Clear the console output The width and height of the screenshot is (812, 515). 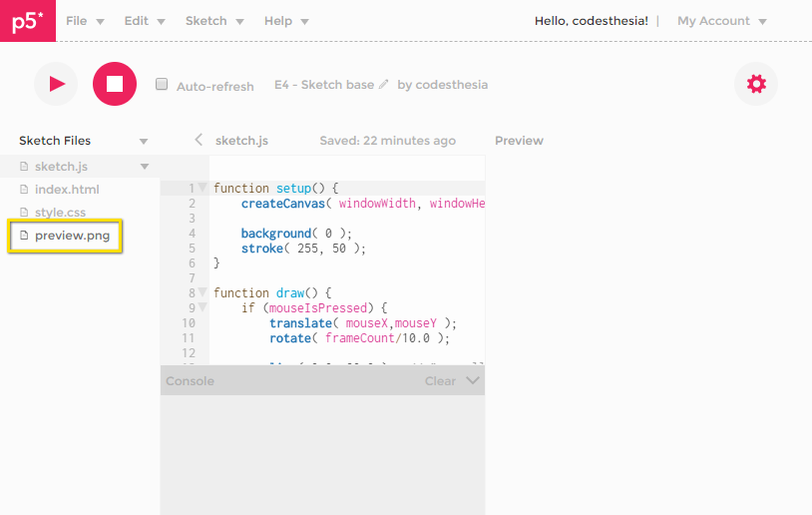pos(440,381)
